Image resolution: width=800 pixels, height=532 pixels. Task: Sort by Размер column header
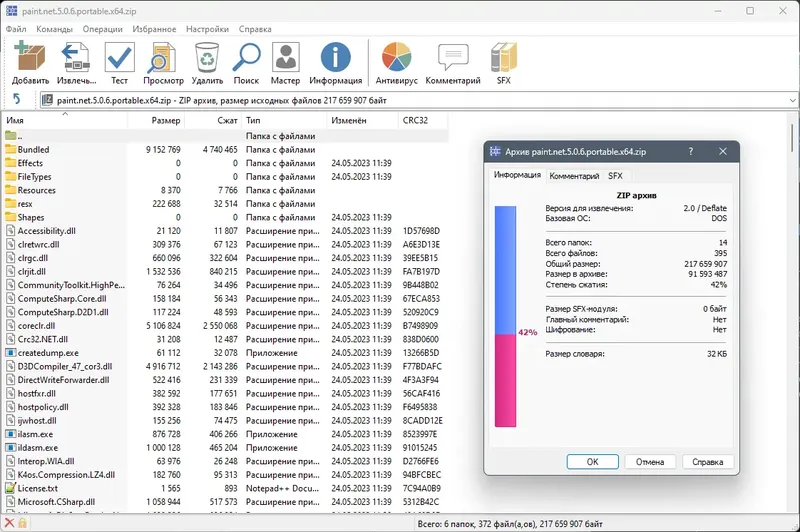tap(156, 120)
